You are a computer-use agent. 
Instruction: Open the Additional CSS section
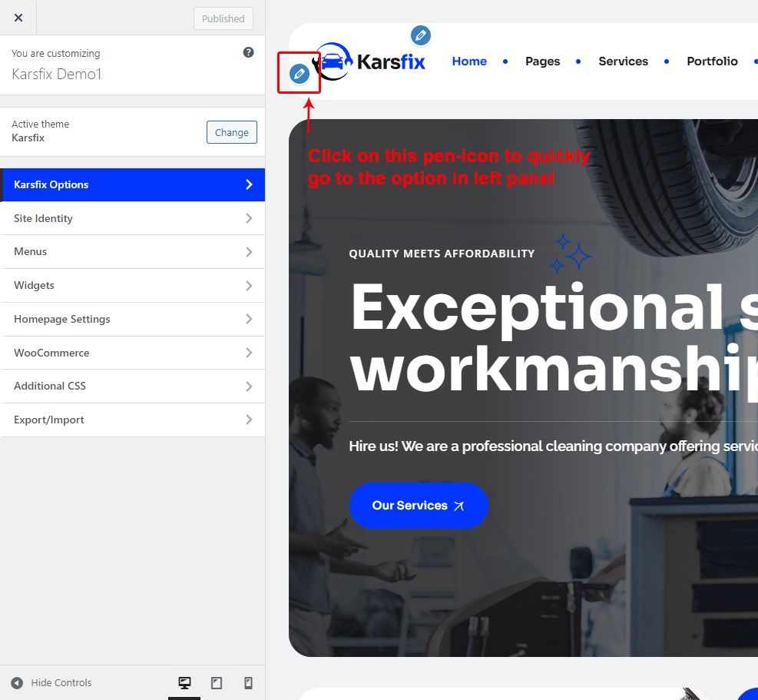[132, 386]
